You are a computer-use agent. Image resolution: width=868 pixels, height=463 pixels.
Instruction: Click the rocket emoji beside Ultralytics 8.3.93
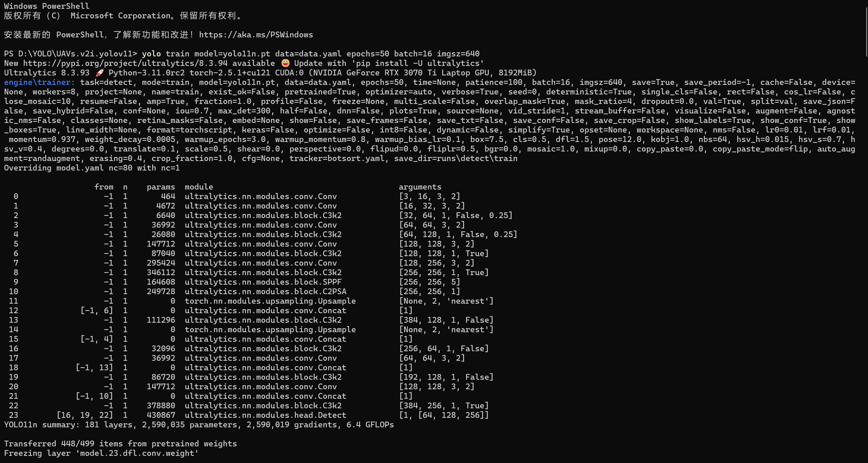[x=99, y=73]
